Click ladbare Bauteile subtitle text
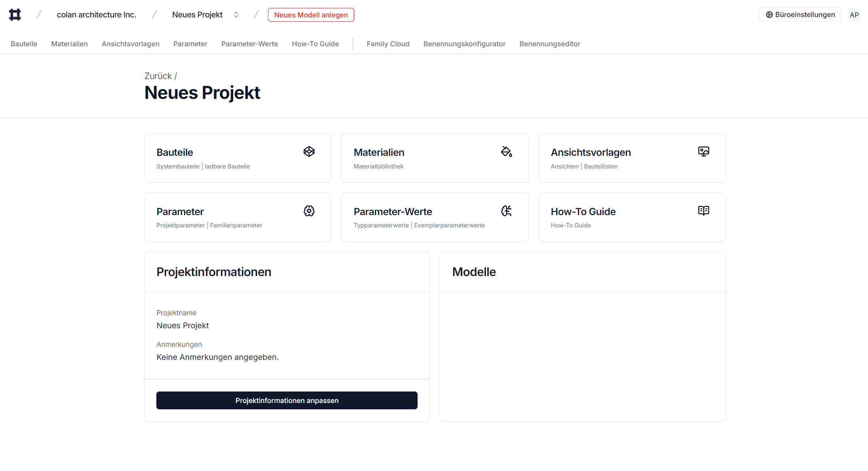Viewport: 868px width, 471px height. pos(227,166)
